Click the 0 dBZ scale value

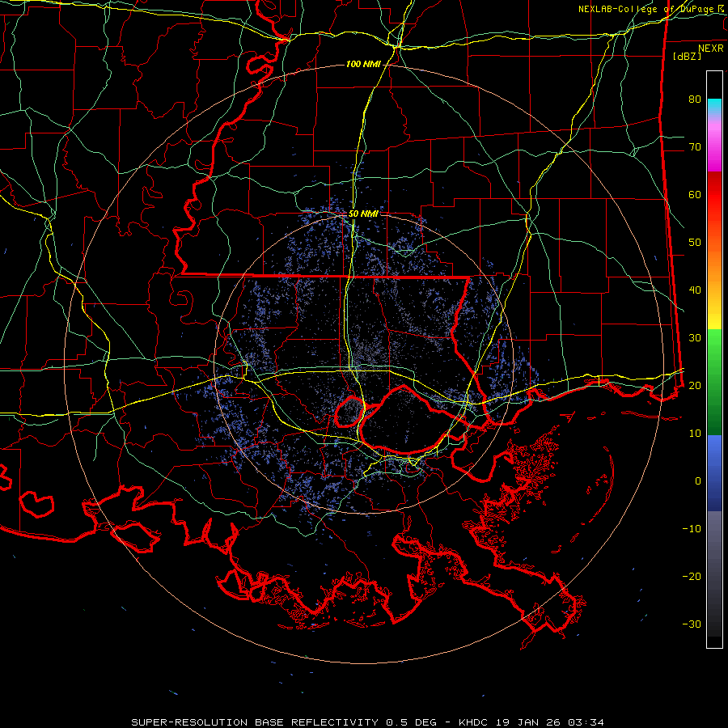[x=698, y=481]
